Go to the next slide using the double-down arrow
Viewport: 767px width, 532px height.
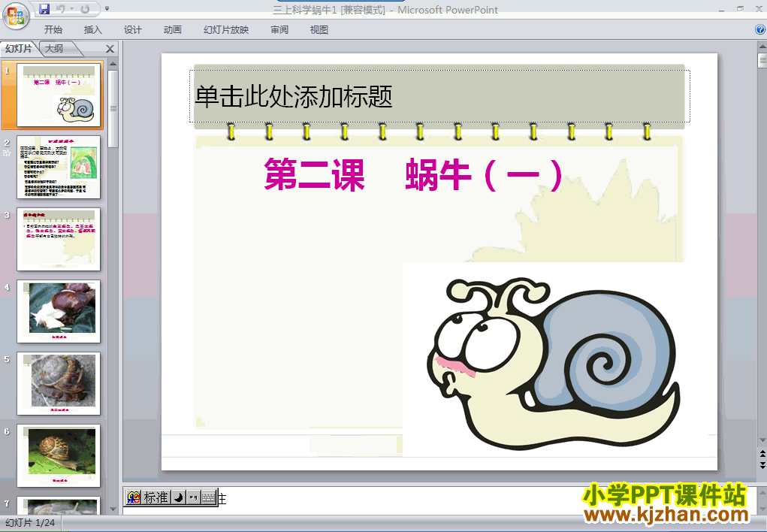[x=762, y=464]
